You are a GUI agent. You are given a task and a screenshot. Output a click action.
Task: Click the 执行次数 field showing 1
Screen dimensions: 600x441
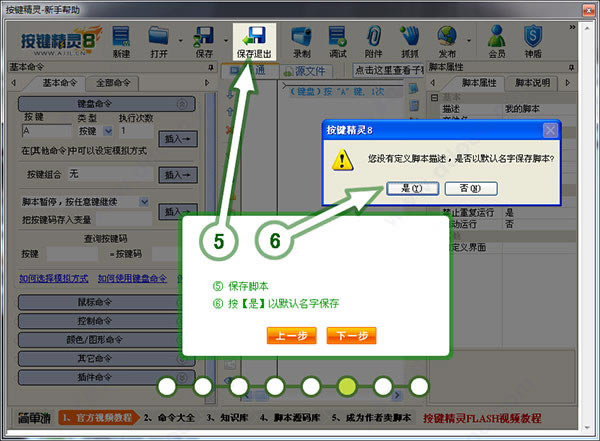click(x=137, y=131)
